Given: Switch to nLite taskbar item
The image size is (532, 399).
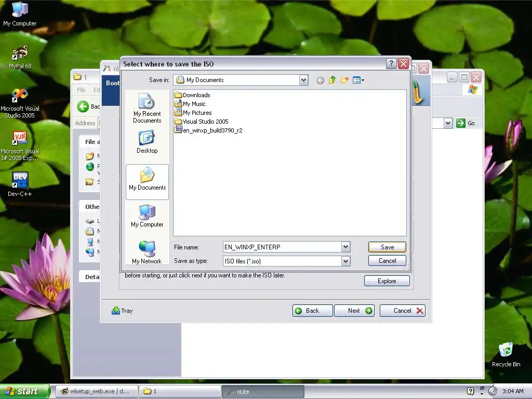Looking at the screenshot, I should coord(263,391).
